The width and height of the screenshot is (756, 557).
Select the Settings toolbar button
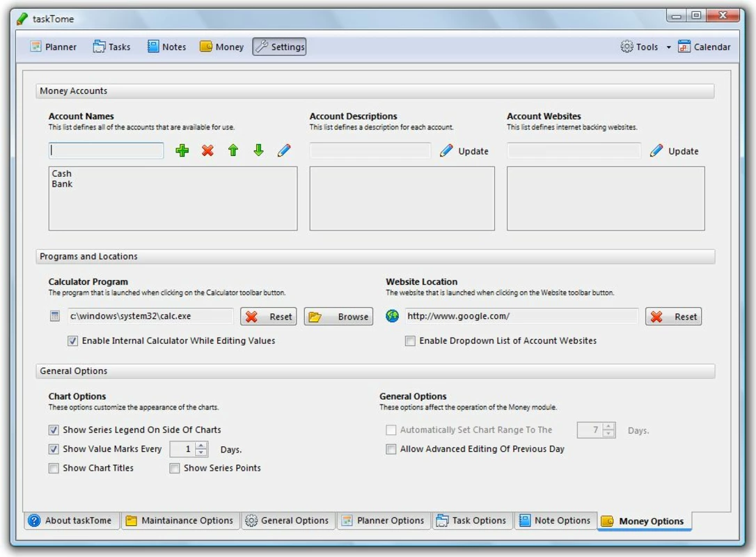coord(279,47)
